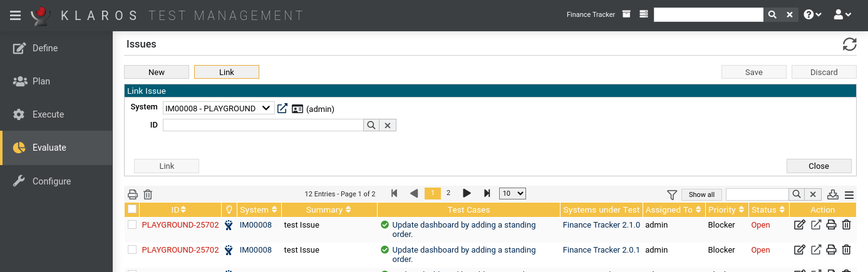Click the export table download icon
868x272 pixels.
[x=833, y=194]
